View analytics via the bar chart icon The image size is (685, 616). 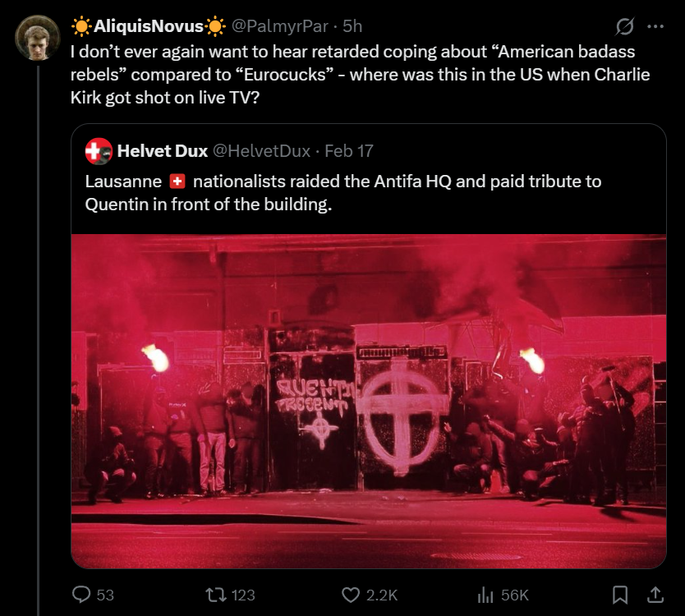[x=485, y=595]
